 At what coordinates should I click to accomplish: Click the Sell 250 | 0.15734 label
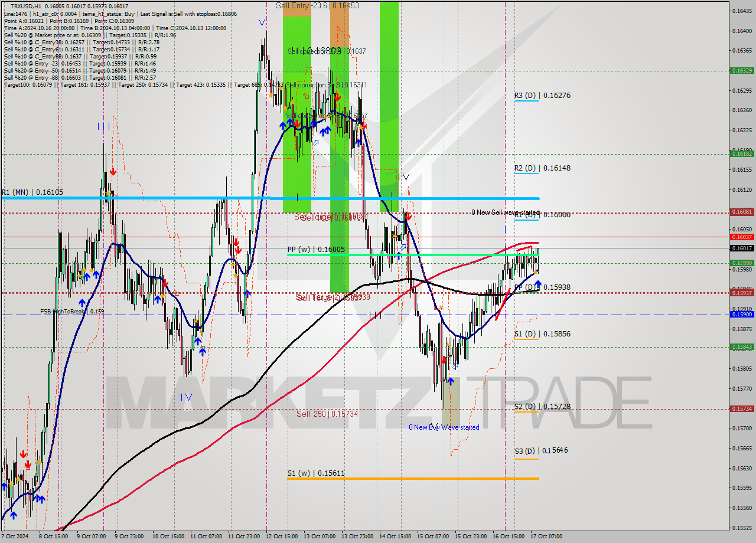327,414
